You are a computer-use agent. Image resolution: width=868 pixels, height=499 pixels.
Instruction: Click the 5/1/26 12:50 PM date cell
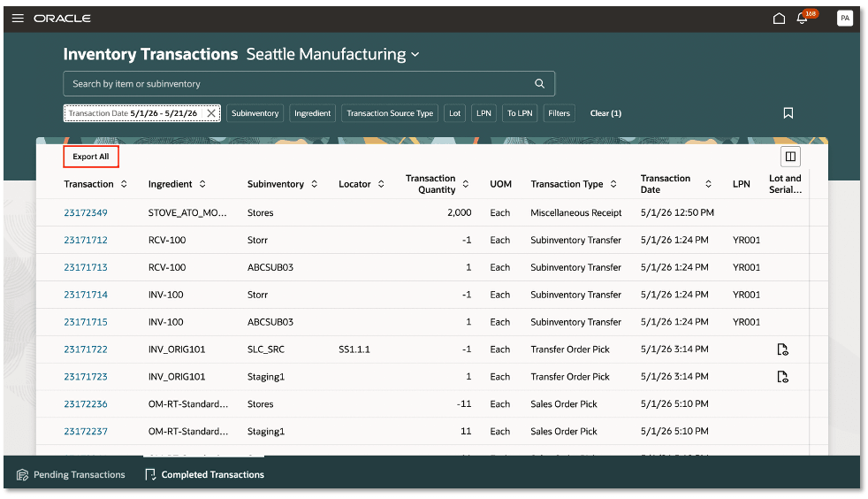pos(678,212)
